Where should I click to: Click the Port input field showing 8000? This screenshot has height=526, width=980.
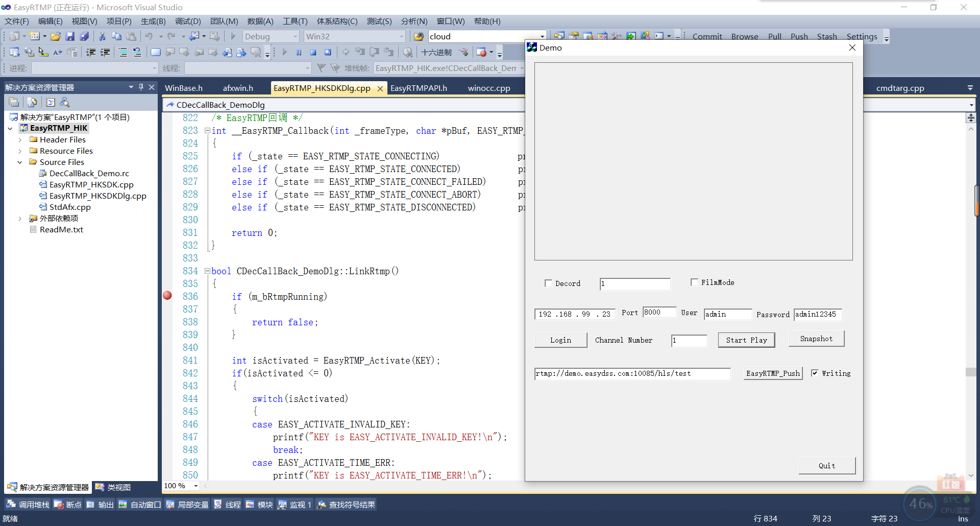pos(659,312)
